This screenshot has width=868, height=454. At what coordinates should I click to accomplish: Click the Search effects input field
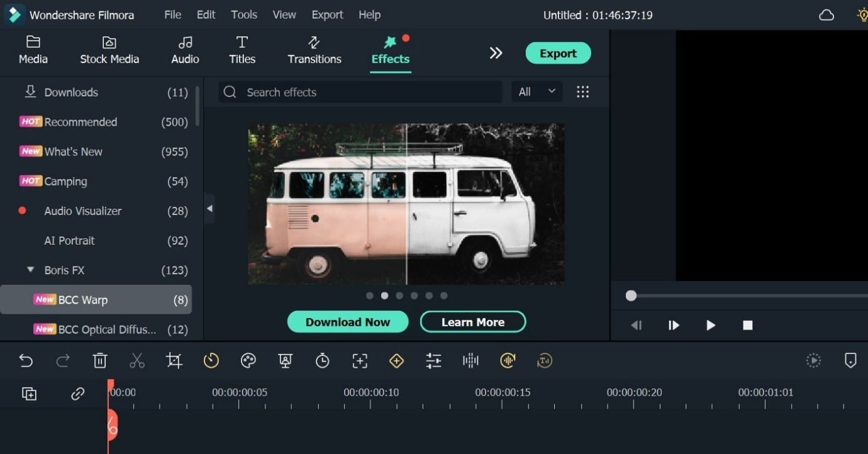365,92
